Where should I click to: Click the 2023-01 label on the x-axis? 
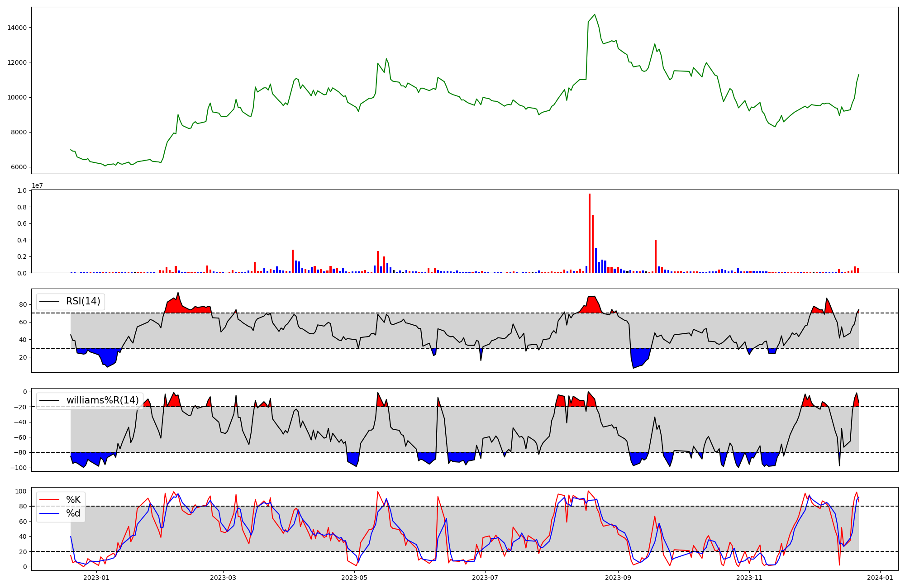click(96, 578)
